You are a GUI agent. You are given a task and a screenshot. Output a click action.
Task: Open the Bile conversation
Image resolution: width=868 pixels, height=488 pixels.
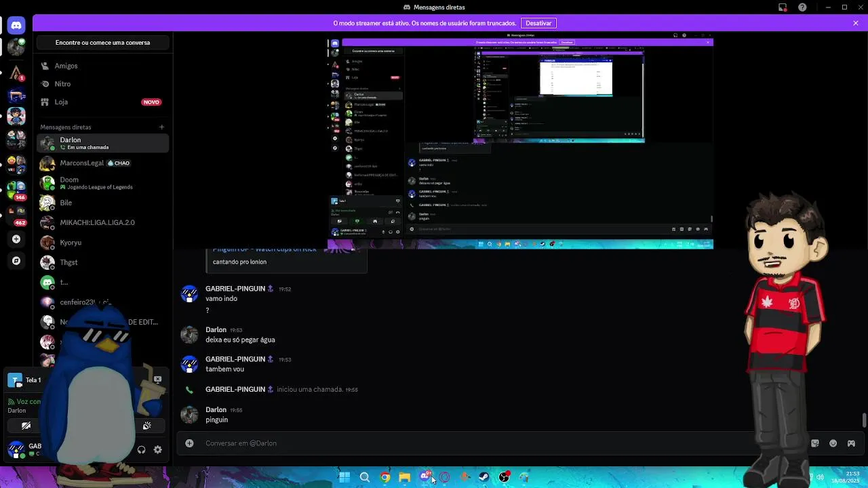pos(102,203)
